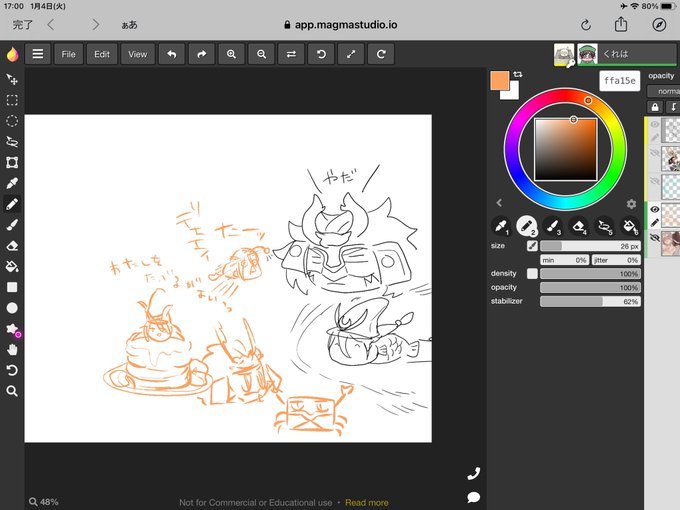
Task: Select the eyedropper tool in left toolbar
Action: pyautogui.click(x=12, y=183)
